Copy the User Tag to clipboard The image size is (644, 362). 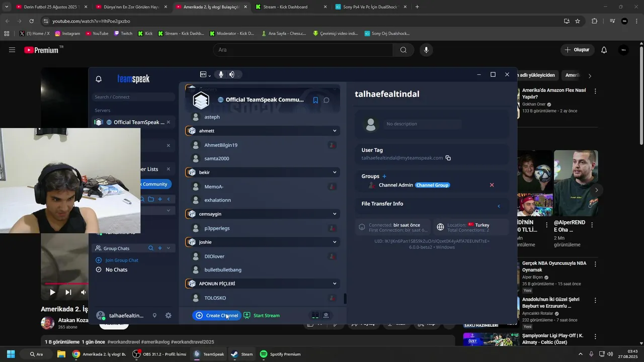point(448,158)
